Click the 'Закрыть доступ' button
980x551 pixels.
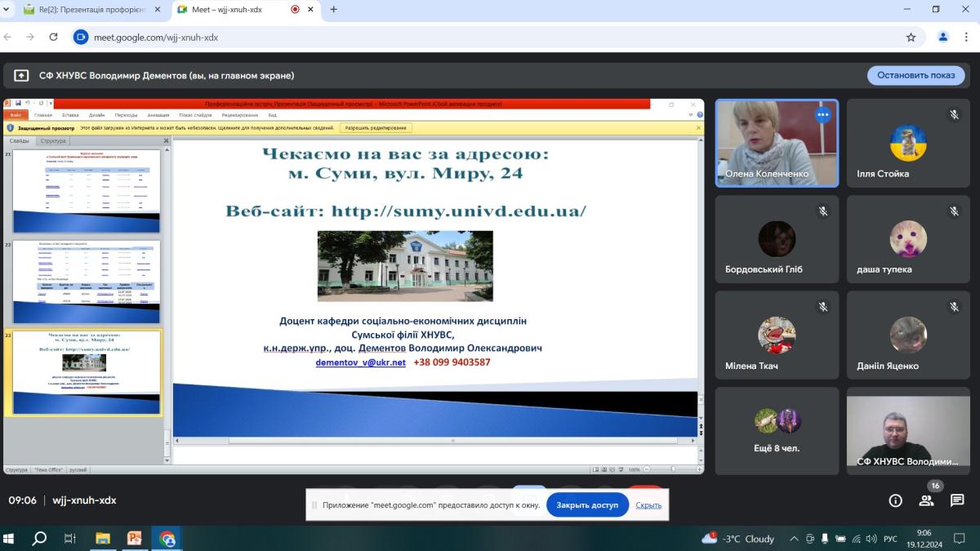tap(587, 504)
